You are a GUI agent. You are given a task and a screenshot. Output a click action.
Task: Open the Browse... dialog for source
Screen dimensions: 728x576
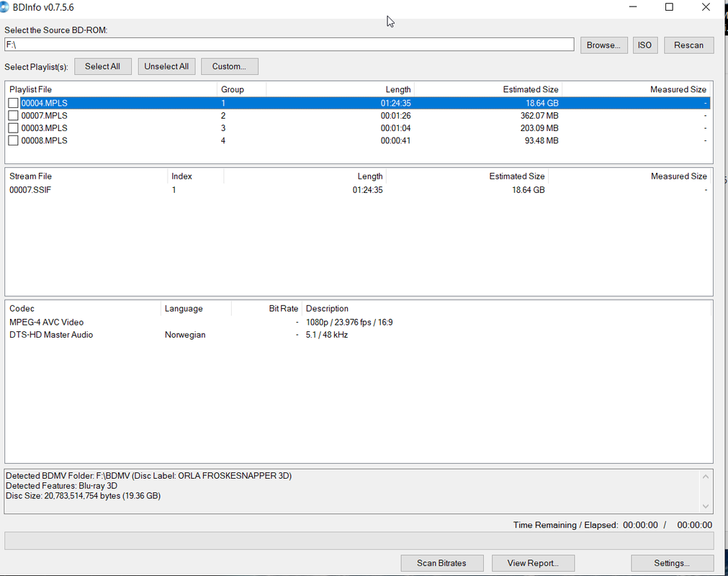pos(603,45)
